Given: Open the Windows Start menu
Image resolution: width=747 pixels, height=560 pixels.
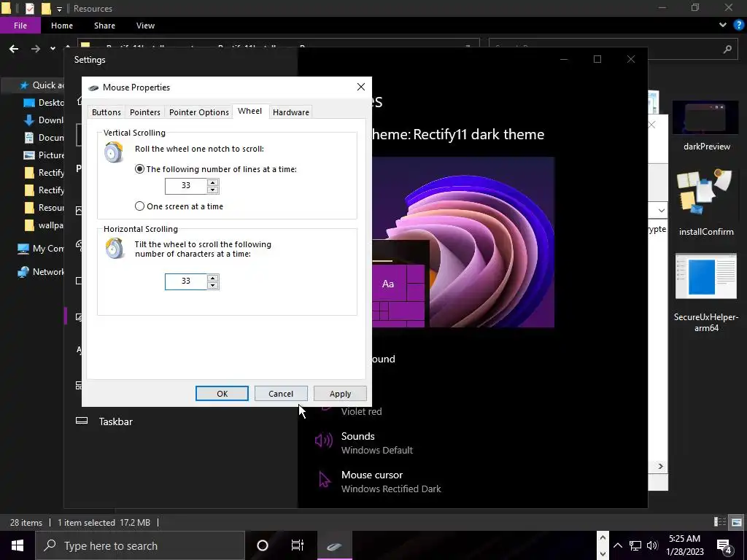Looking at the screenshot, I should 18,545.
